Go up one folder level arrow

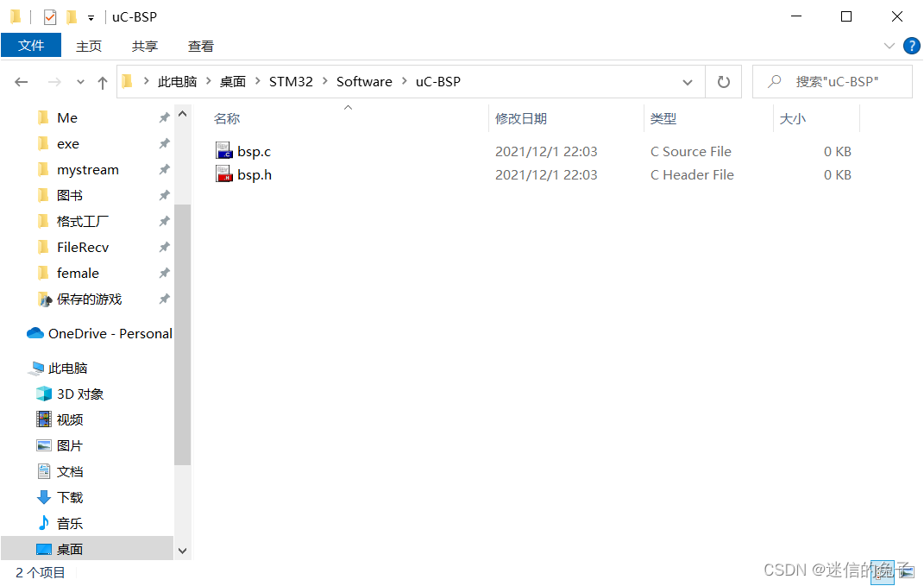pos(103,83)
